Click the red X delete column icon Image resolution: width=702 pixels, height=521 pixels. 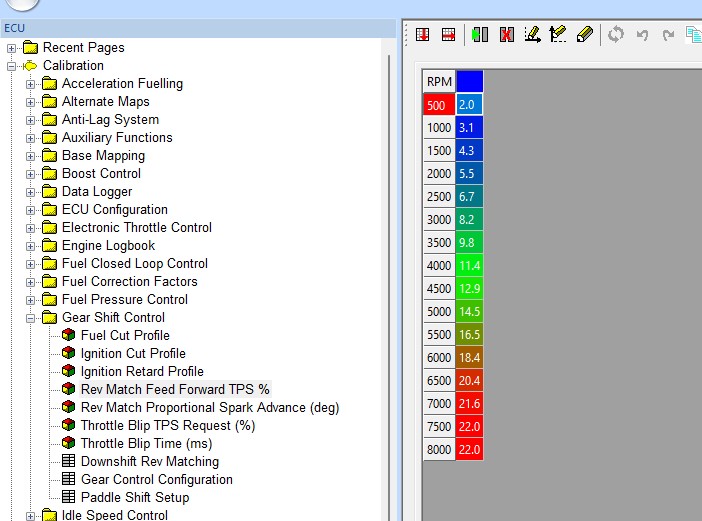(506, 34)
